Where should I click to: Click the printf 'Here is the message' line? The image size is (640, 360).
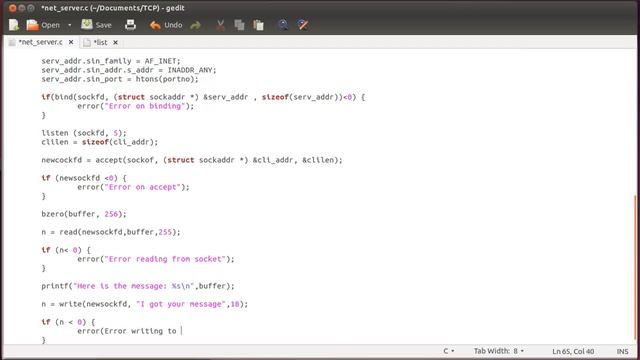(138, 286)
